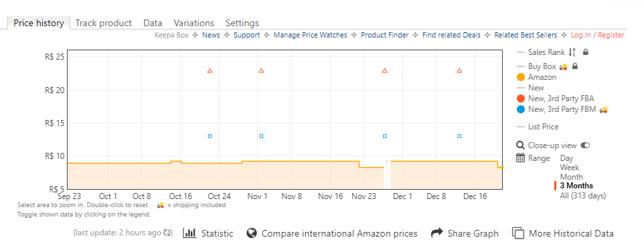Image resolution: width=644 pixels, height=246 pixels.
Task: Click the Statistic bar chart icon
Action: 189,233
